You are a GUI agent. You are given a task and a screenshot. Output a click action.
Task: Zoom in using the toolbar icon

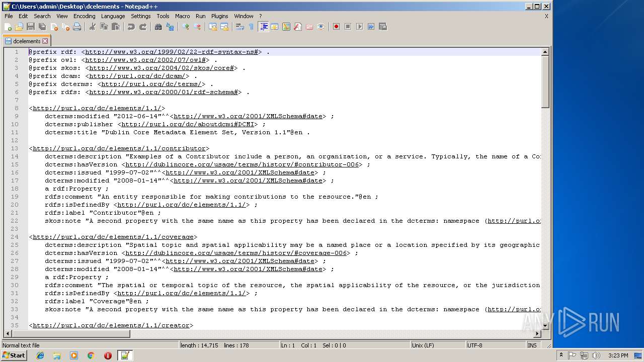(x=186, y=27)
